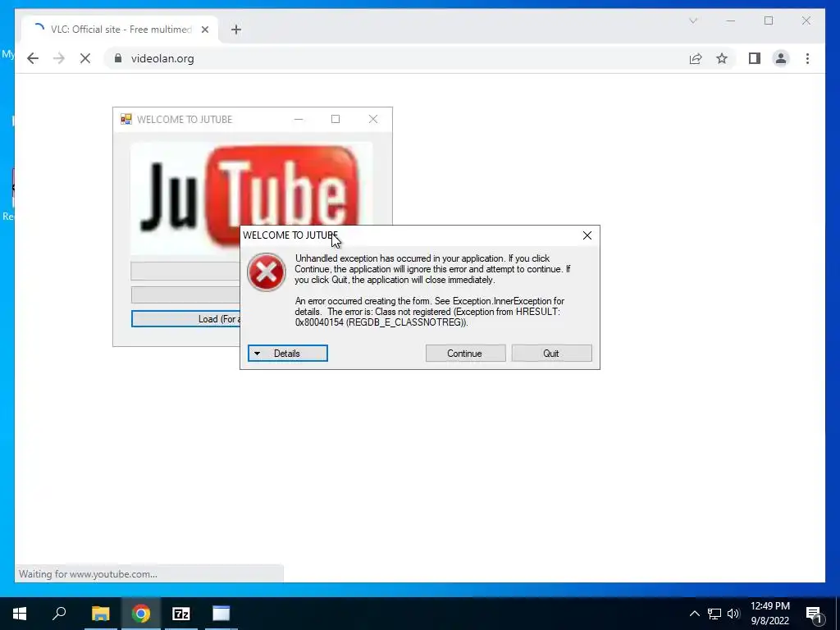The height and width of the screenshot is (630, 840).
Task: Minimize the WELCOME TO JUTUBE window
Action: pyautogui.click(x=299, y=119)
